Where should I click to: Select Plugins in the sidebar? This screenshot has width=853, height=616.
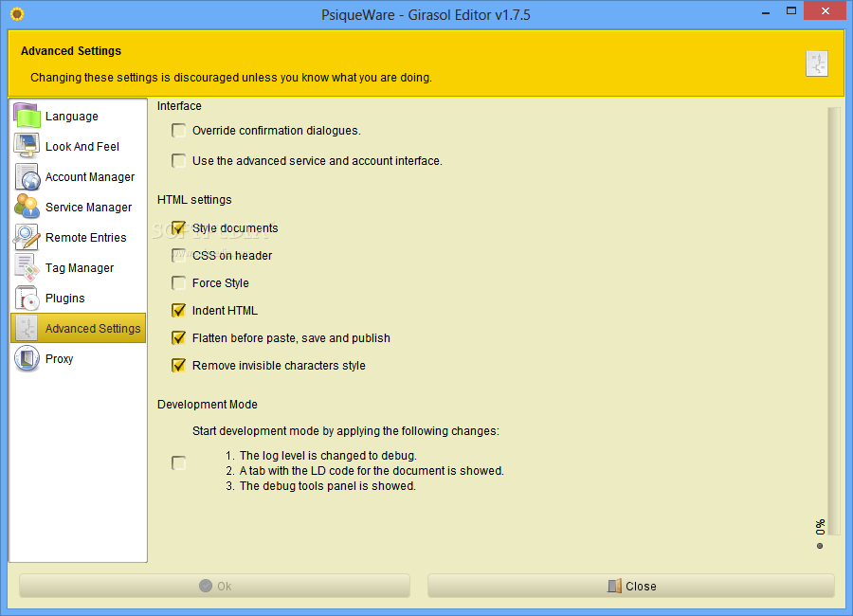point(79,299)
